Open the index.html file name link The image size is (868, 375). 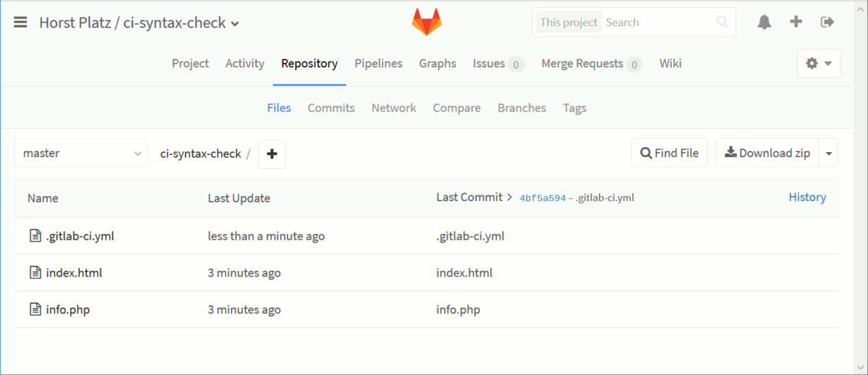point(74,273)
